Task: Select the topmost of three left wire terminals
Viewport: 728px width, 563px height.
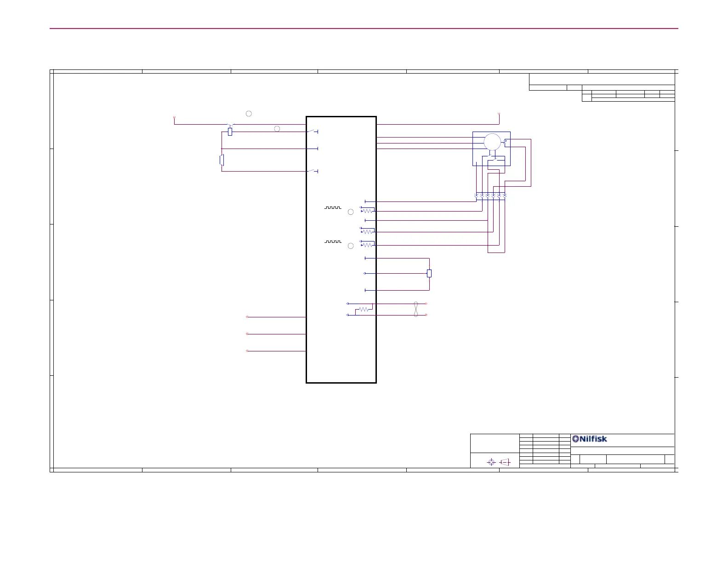Action: point(247,317)
